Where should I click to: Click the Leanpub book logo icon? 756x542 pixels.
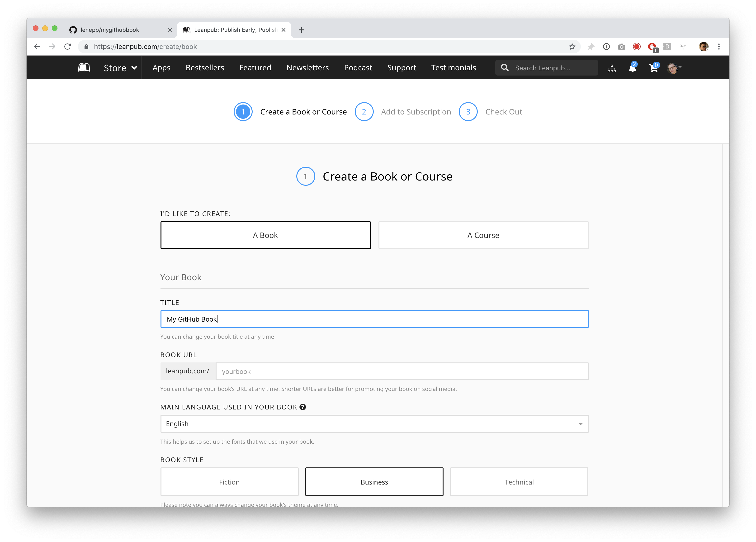tap(84, 68)
